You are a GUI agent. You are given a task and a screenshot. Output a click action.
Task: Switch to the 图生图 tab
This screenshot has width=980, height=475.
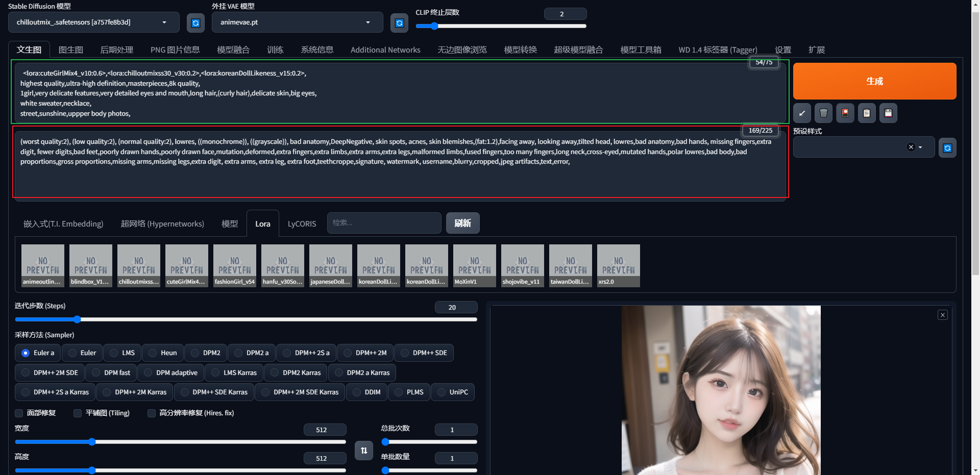point(71,50)
